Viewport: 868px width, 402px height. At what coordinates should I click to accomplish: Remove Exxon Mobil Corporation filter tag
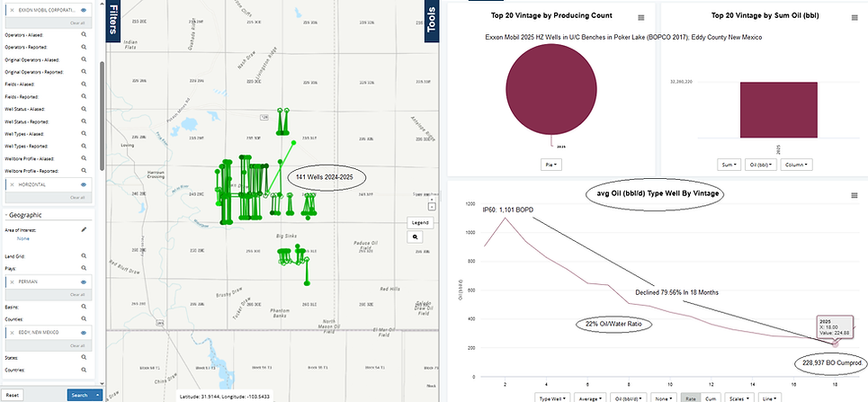[x=13, y=10]
